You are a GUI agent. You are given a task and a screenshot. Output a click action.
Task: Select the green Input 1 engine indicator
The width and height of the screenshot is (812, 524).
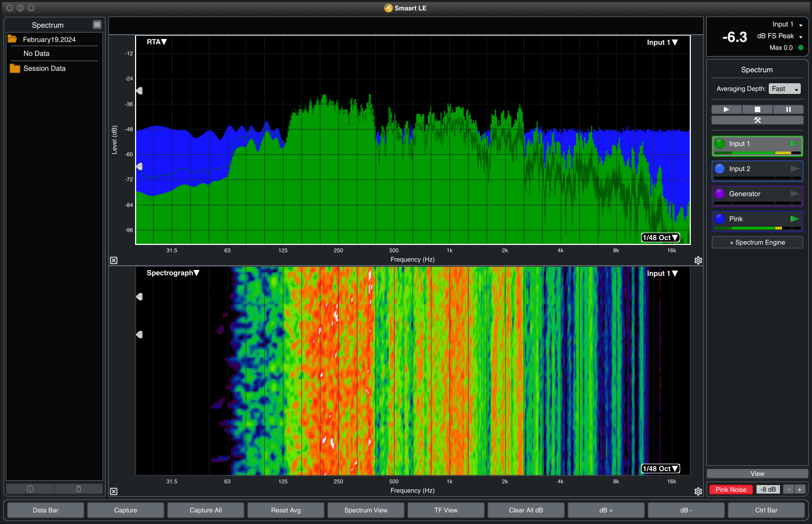[720, 144]
